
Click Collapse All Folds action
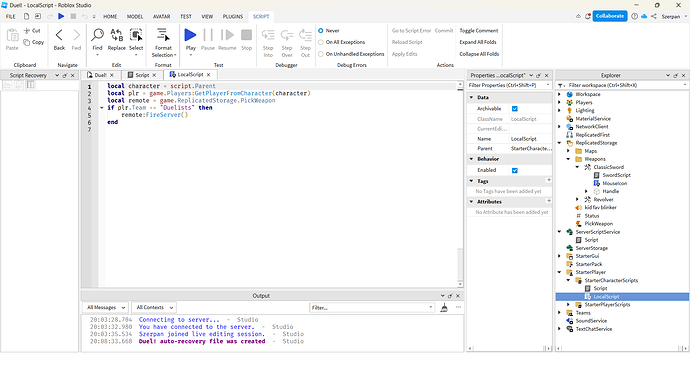coord(479,54)
